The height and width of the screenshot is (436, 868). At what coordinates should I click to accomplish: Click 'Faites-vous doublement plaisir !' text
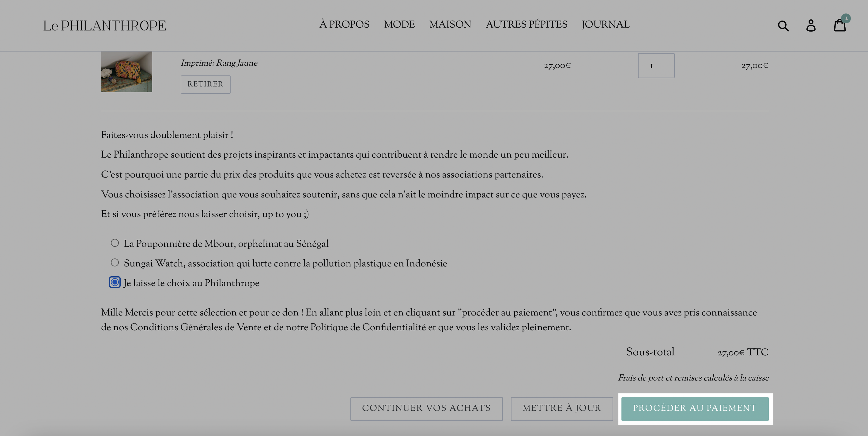point(167,135)
